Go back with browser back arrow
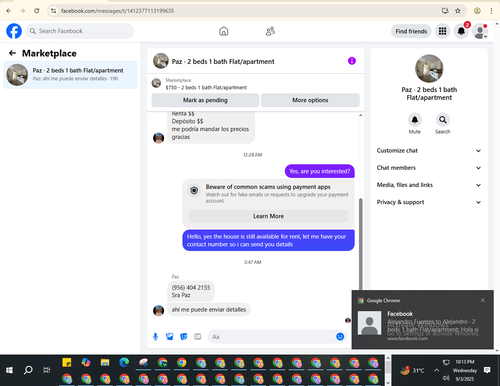 point(9,11)
